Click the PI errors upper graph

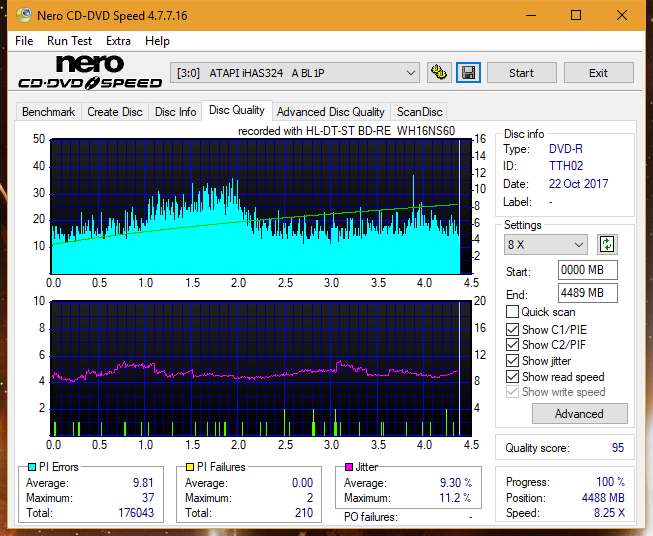tap(261, 207)
